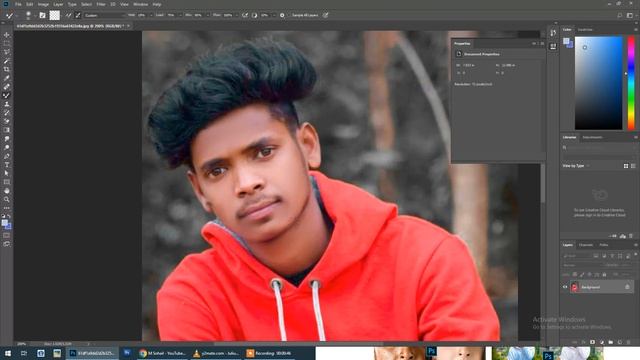Image resolution: width=640 pixels, height=360 pixels.
Task: Create a new layer in Layers panel
Action: [620, 342]
